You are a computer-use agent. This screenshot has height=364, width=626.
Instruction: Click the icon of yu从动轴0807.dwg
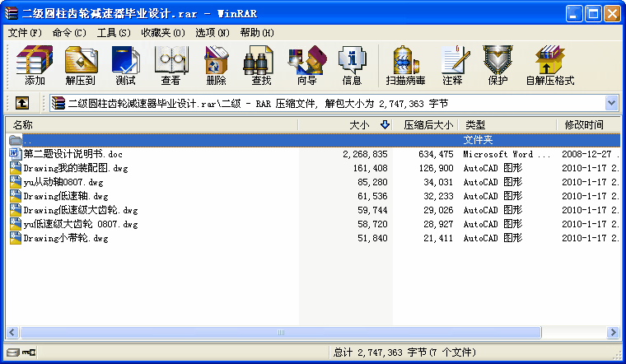click(15, 182)
